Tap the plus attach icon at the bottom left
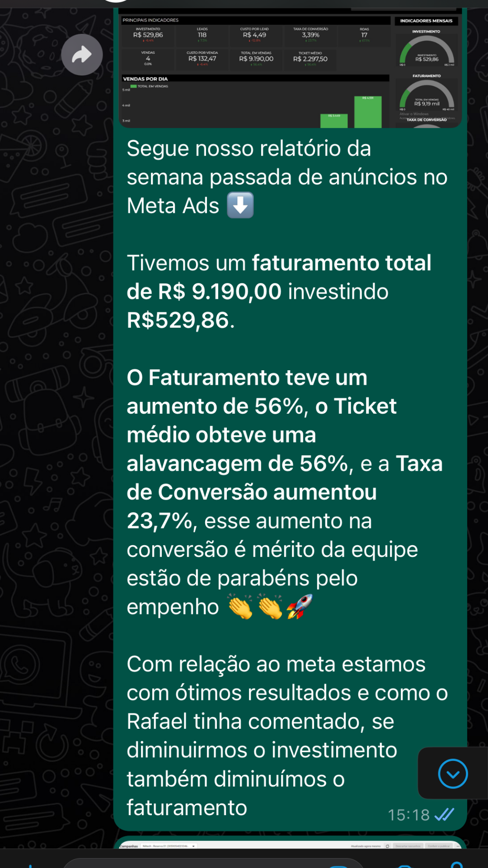 point(30,864)
